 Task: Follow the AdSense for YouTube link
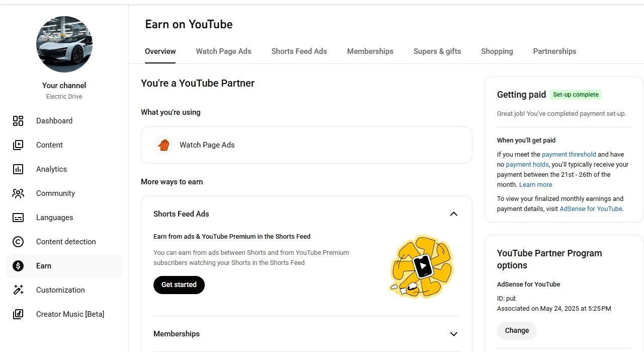591,208
